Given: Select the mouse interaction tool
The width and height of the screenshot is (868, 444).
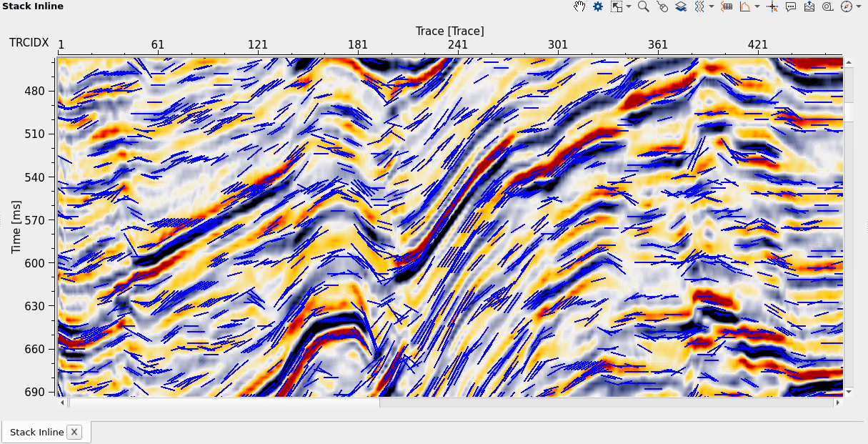Looking at the screenshot, I should [x=662, y=7].
